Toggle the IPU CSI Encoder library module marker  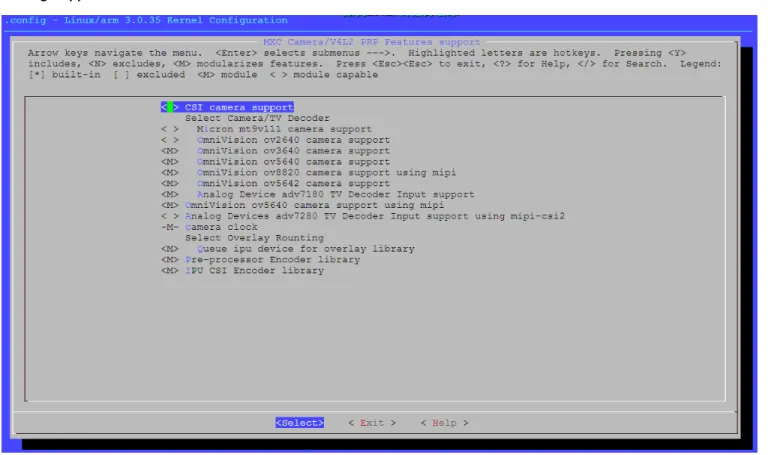[170, 270]
